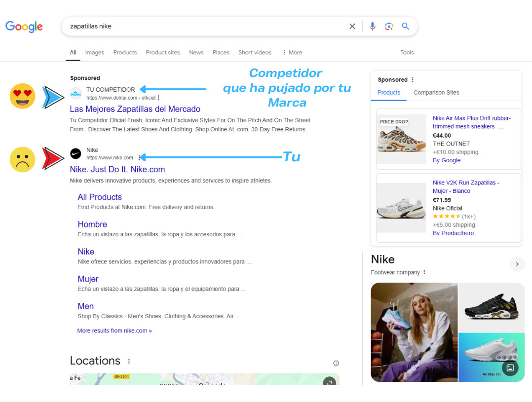
Task: Click the info icon in the Locations section
Action: pyautogui.click(x=336, y=363)
